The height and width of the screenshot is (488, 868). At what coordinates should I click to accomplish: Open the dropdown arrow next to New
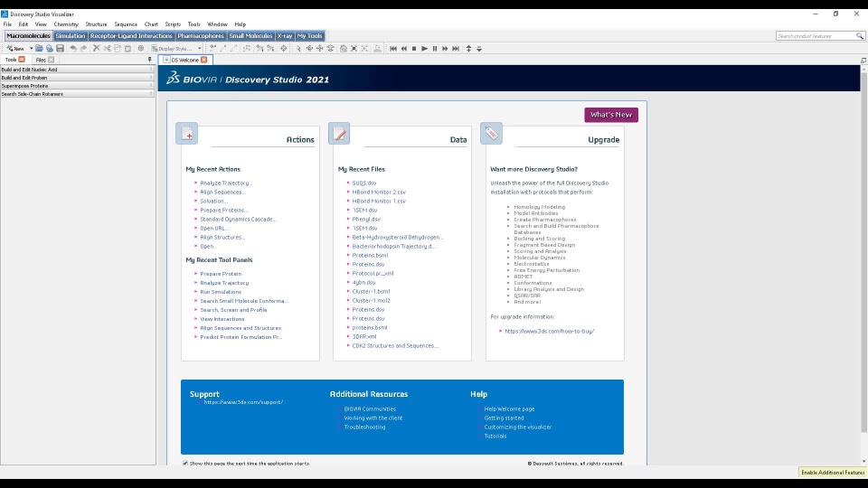[31, 49]
